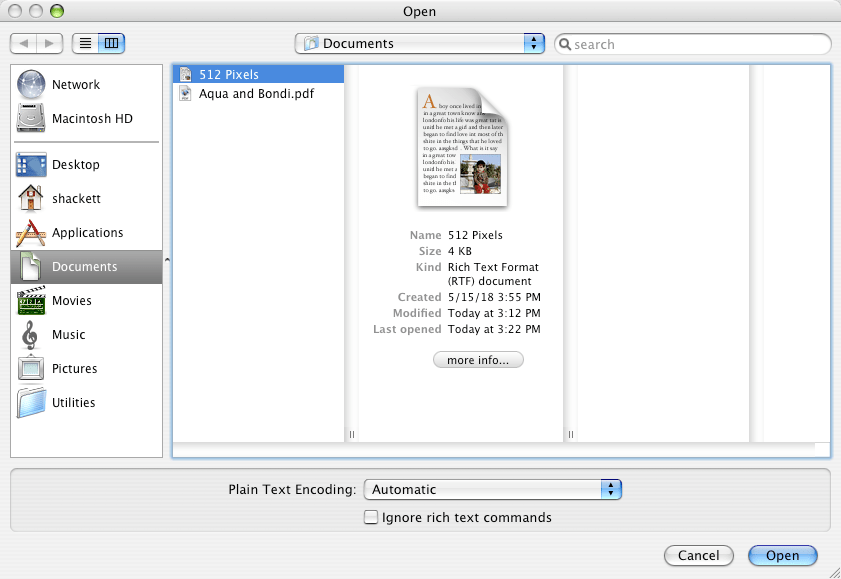
Task: Select shackett home folder label
Action: tap(76, 198)
